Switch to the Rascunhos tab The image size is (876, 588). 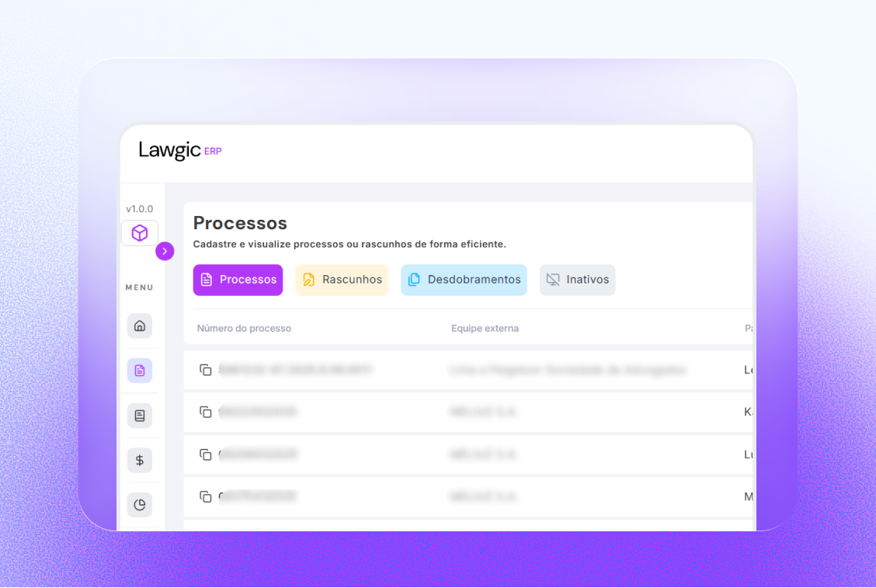pos(342,280)
